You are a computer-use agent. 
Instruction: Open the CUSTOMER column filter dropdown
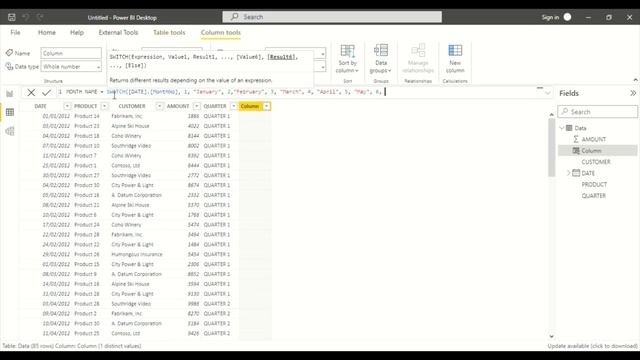tap(159, 106)
